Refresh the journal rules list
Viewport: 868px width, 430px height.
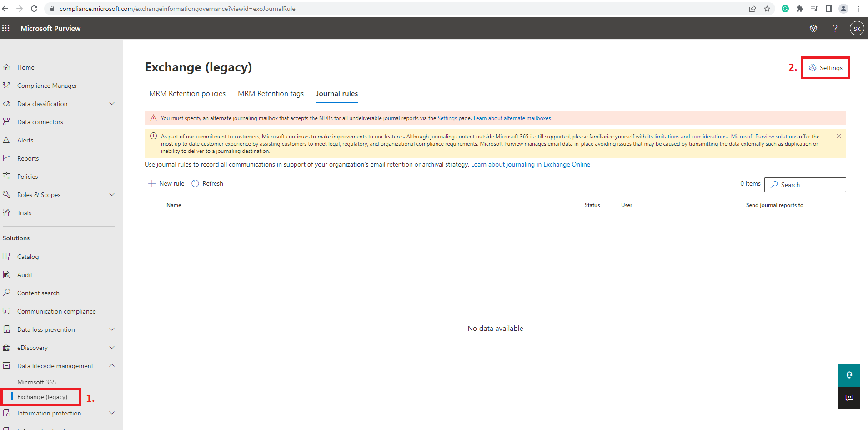tap(207, 183)
